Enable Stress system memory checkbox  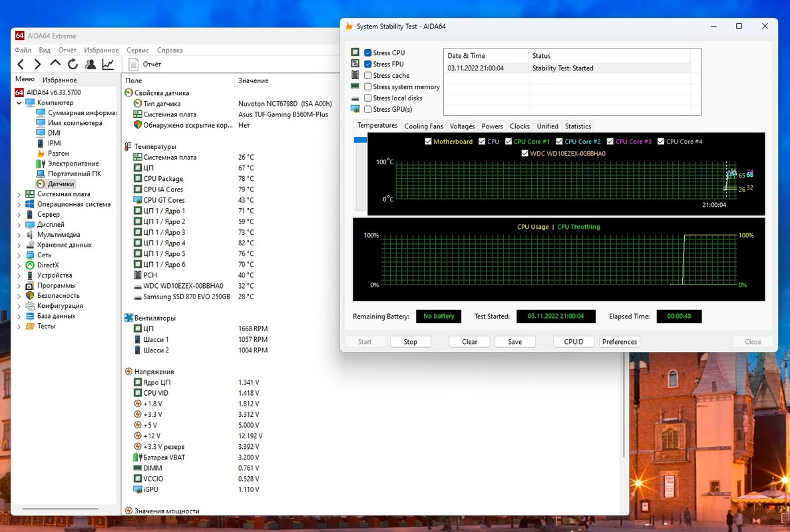point(368,86)
